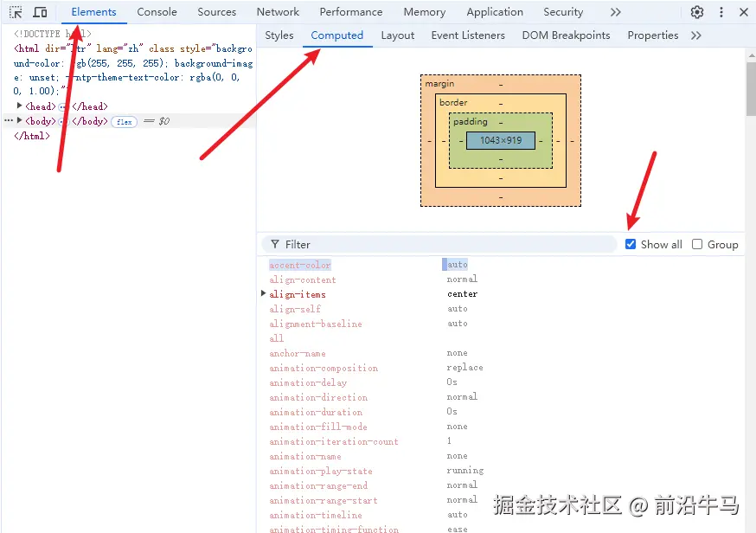Toggle the device toolbar icon
756x533 pixels.
pyautogui.click(x=40, y=12)
